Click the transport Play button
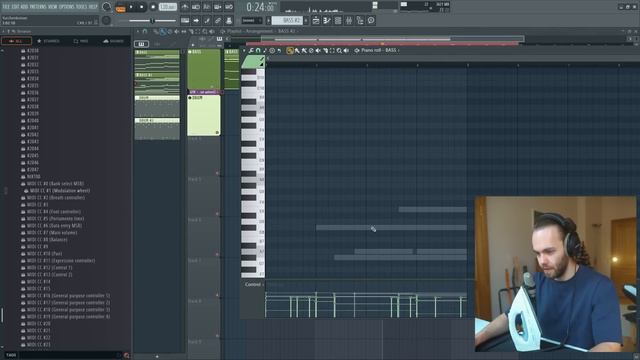Image resolution: width=640 pixels, height=360 pixels. [131, 7]
